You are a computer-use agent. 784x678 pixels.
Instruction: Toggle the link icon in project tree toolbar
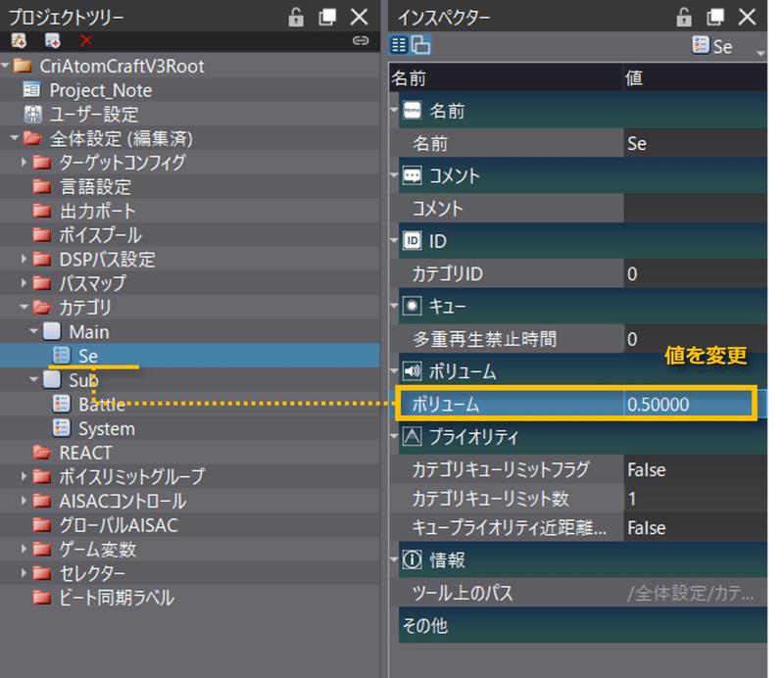pos(361,40)
